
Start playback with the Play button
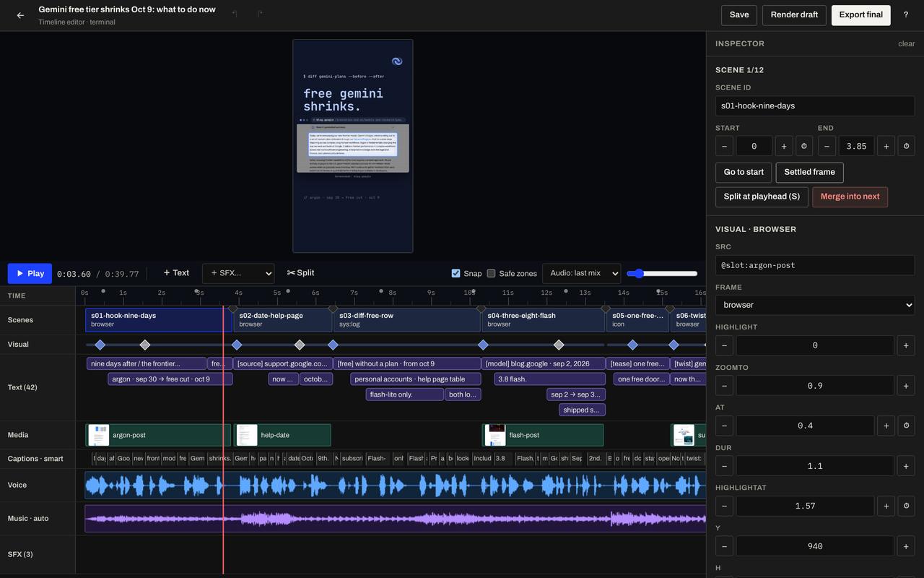30,274
